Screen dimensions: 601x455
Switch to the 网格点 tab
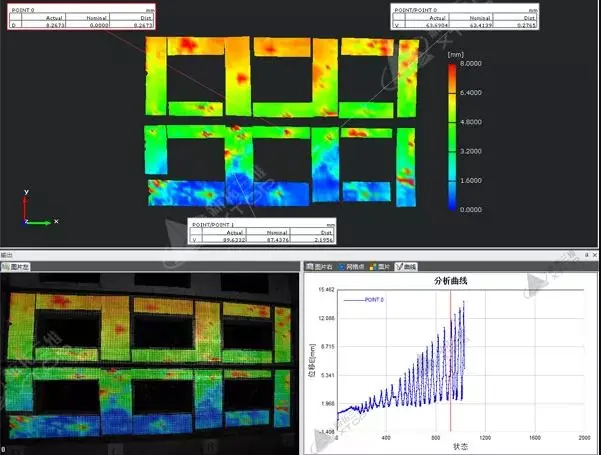tap(351, 266)
